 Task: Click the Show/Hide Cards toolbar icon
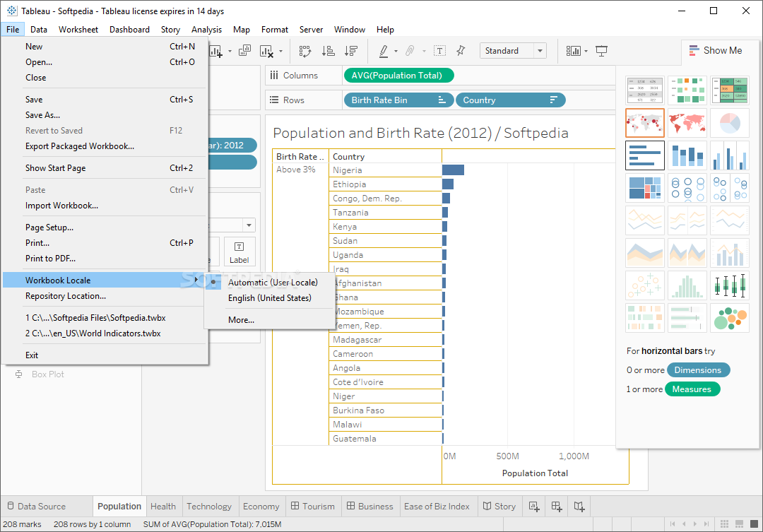[x=573, y=51]
